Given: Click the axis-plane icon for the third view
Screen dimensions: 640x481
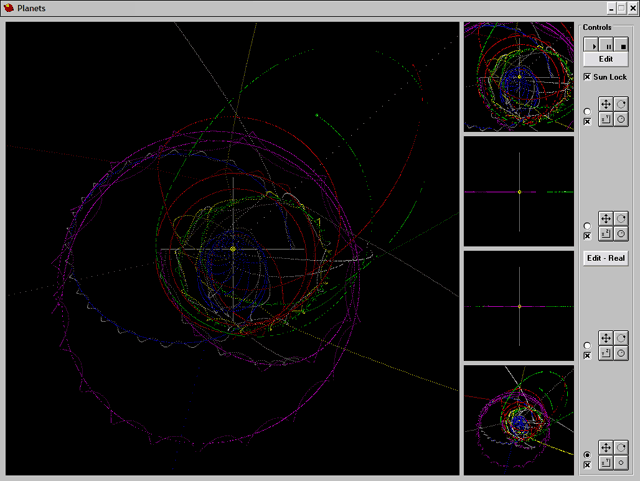Looking at the screenshot, I should [606, 353].
